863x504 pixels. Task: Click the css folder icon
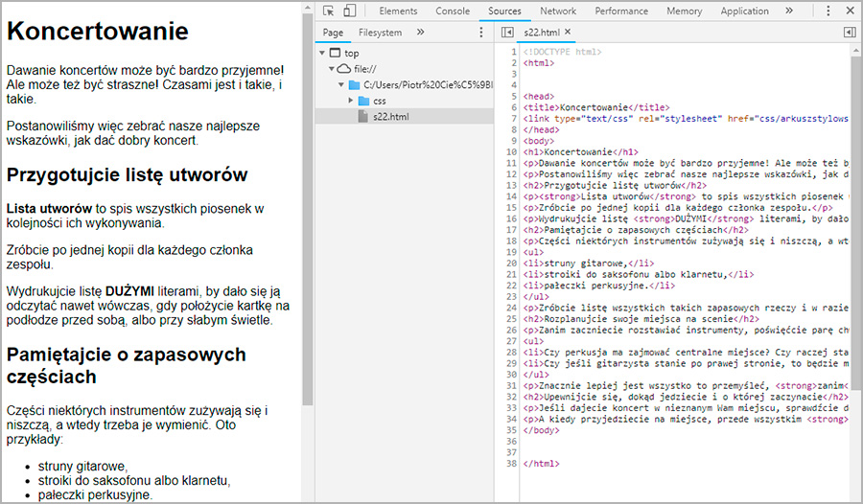(363, 101)
